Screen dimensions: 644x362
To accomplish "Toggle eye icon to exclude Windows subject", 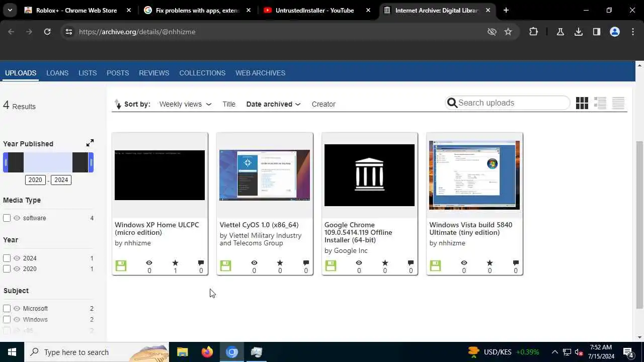I will point(17,320).
